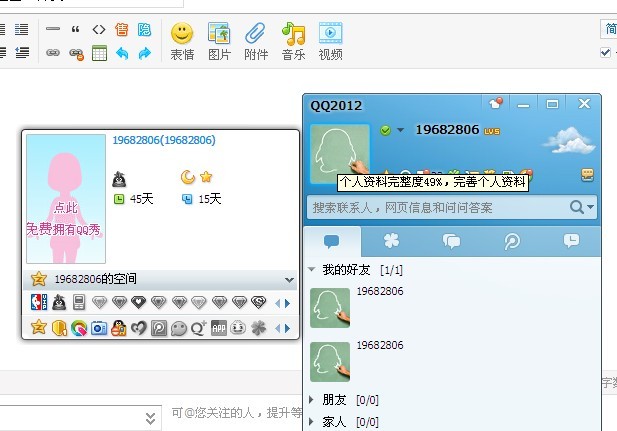Page the diamond badge row to the left
617x431 pixels.
click(x=278, y=303)
